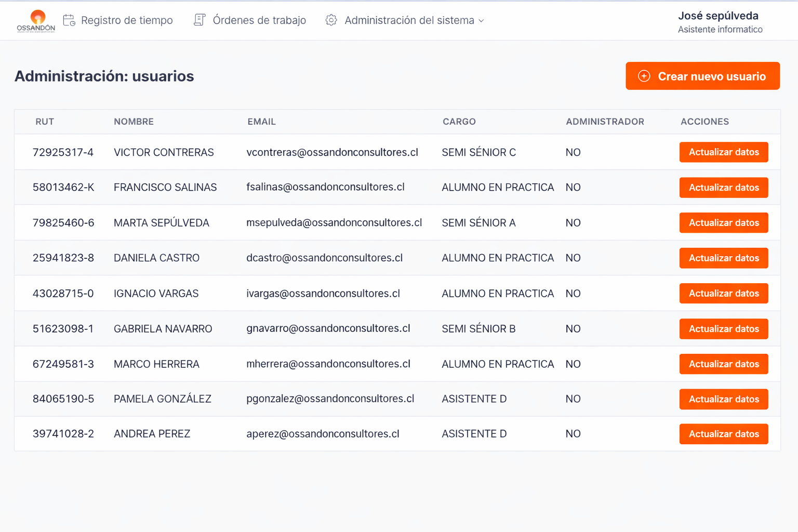This screenshot has height=532, width=798.
Task: Click the name DANIELA CASTRO
Action: (156, 258)
